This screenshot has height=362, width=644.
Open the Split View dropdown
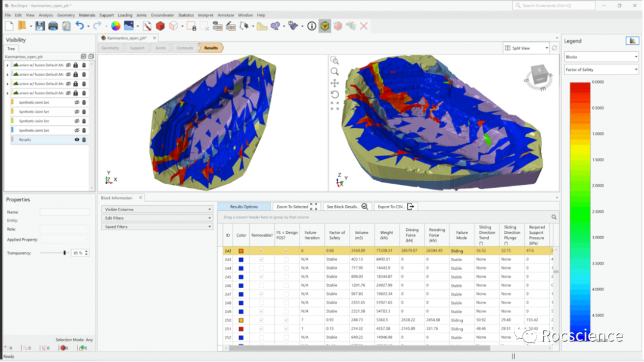coord(526,48)
